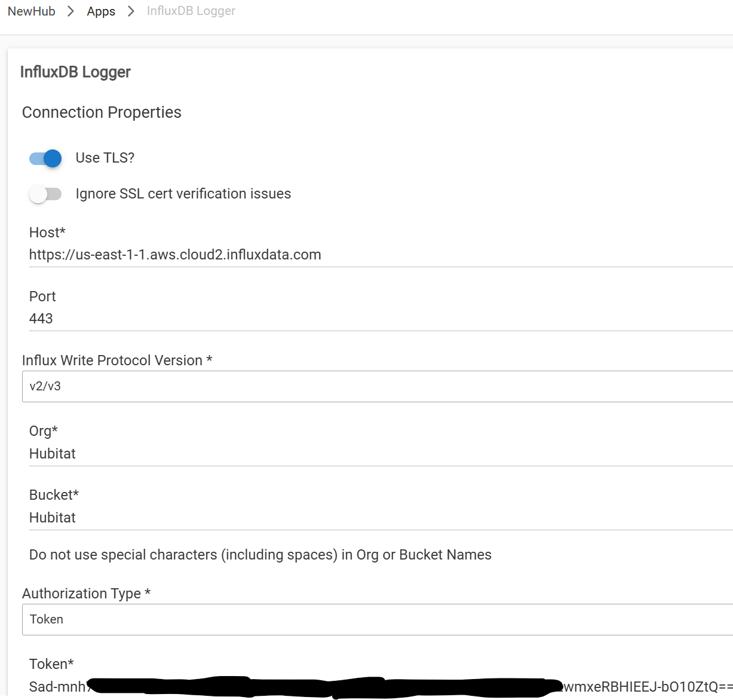This screenshot has height=700, width=733.
Task: Expand the Authorization Type dropdown
Action: point(378,619)
